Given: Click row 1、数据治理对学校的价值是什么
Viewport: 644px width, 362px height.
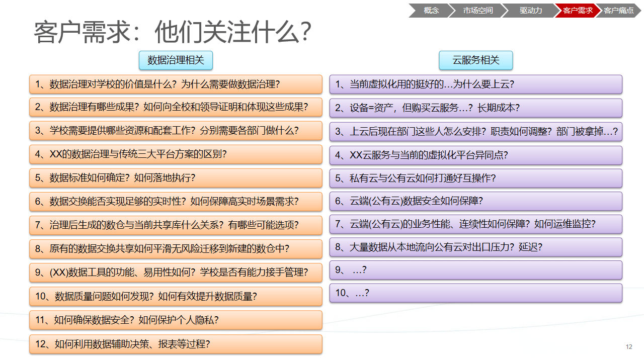Looking at the screenshot, I should [176, 84].
